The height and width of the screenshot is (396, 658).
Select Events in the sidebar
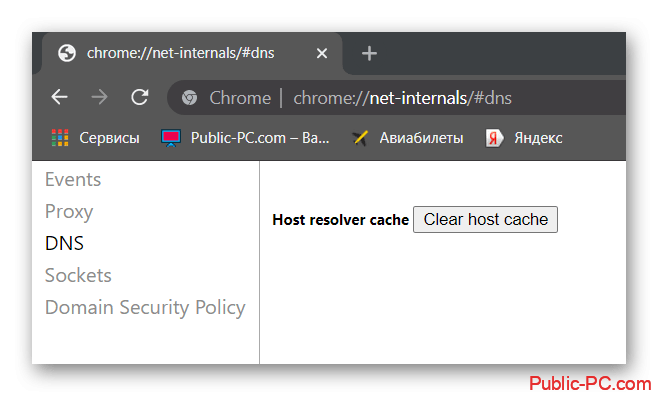73,180
